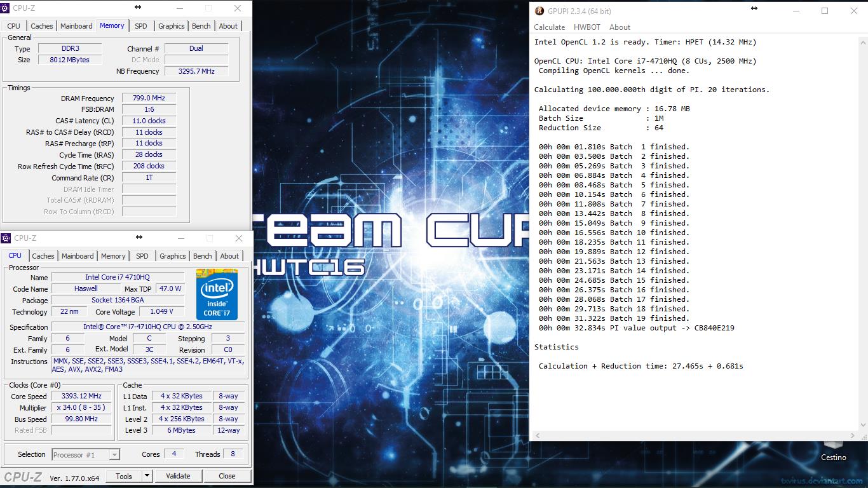Click the Tools button in CPU-Z
The height and width of the screenshot is (488, 868).
tap(124, 476)
